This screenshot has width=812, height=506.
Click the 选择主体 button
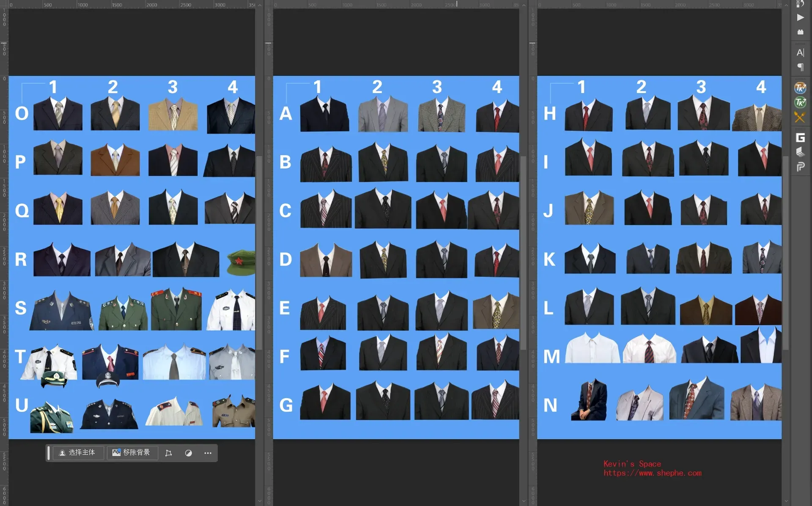[x=78, y=453]
